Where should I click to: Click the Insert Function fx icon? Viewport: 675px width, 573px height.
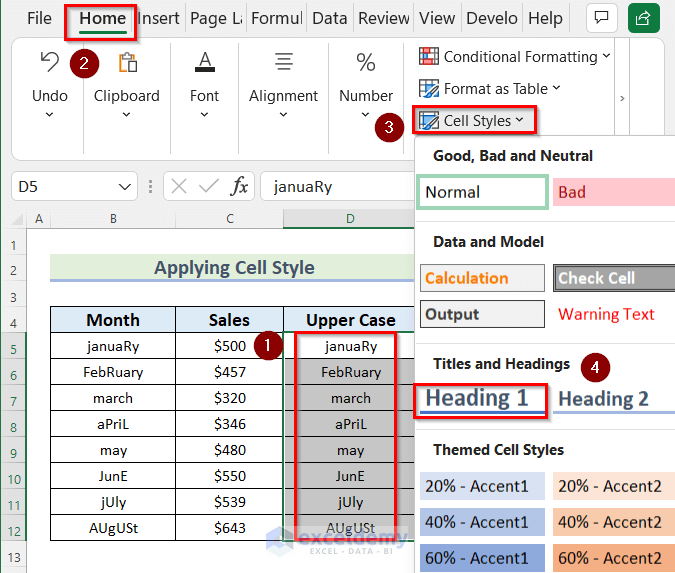pos(240,186)
